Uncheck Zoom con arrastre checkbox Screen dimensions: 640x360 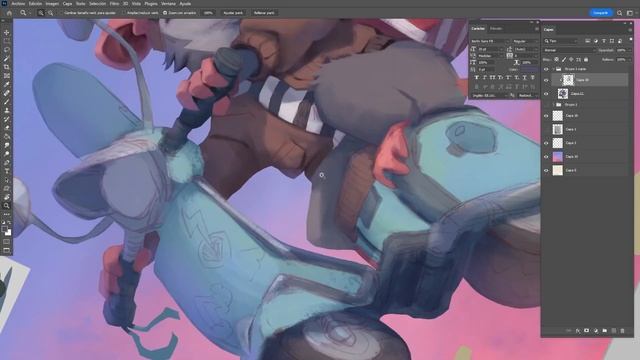pyautogui.click(x=165, y=13)
